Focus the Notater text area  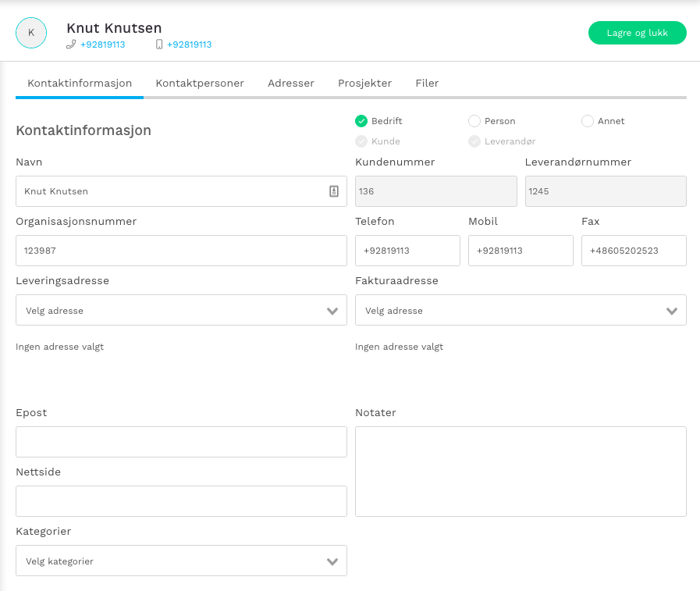(x=521, y=471)
